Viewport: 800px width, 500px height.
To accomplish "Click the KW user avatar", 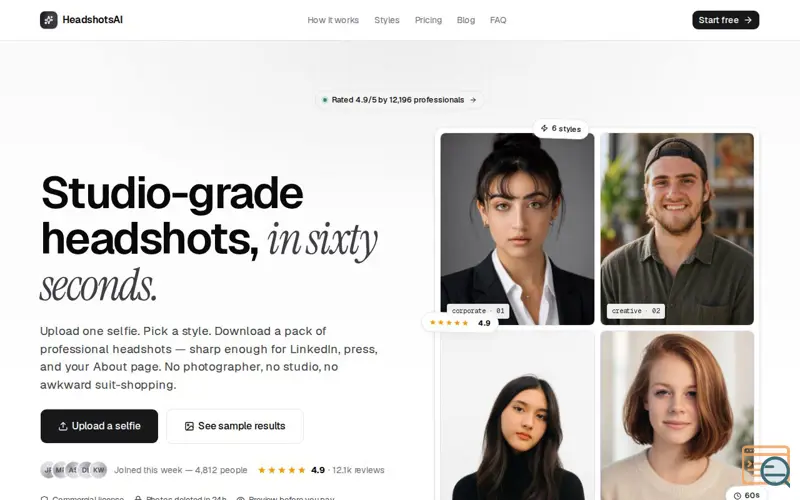I will tap(98, 470).
